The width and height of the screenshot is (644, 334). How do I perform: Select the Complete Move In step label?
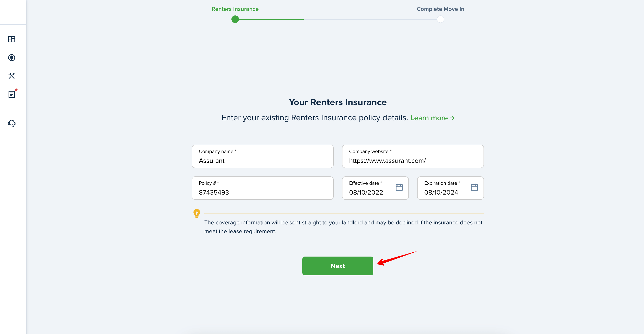[440, 9]
